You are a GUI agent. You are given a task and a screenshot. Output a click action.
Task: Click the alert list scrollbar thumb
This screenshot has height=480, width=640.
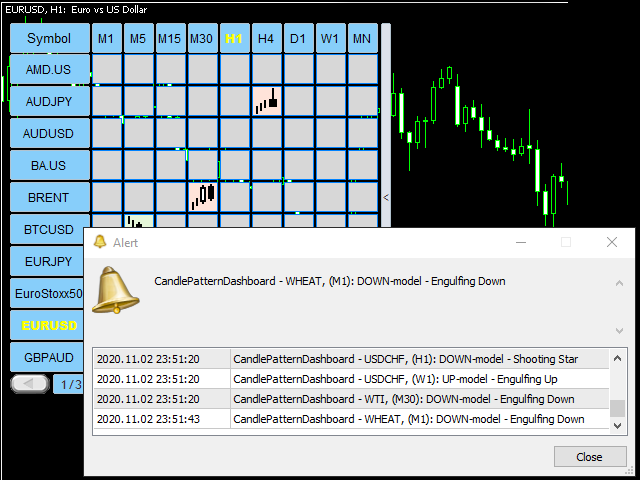pyautogui.click(x=618, y=408)
